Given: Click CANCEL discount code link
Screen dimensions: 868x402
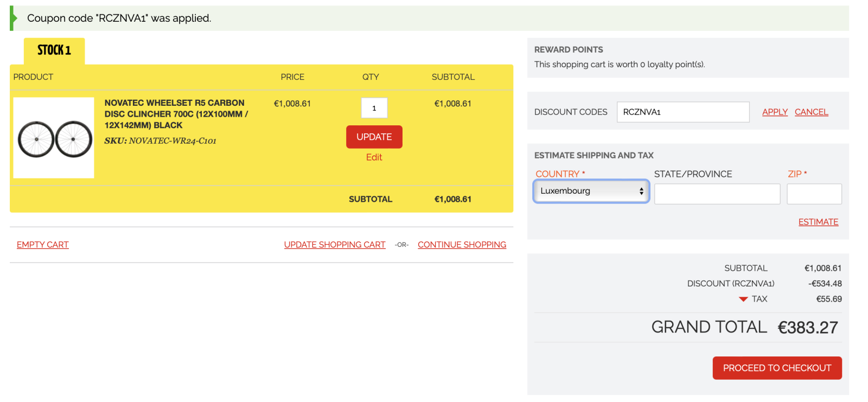Looking at the screenshot, I should tap(812, 112).
